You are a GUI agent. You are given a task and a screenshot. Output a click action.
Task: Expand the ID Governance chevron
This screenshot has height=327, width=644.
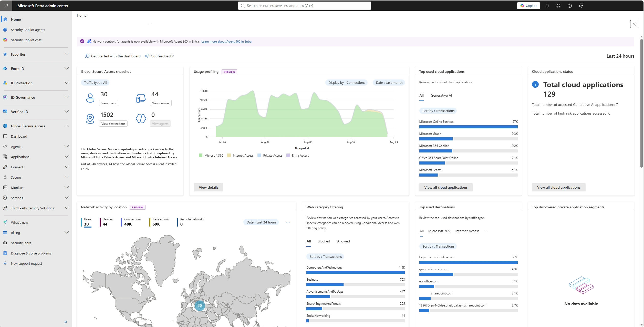pos(67,97)
